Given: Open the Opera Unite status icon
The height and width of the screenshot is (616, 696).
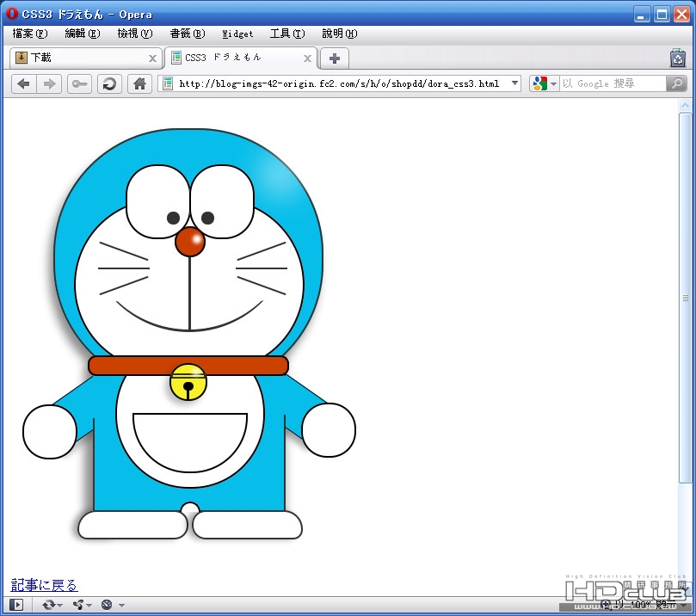Looking at the screenshot, I should 78,605.
